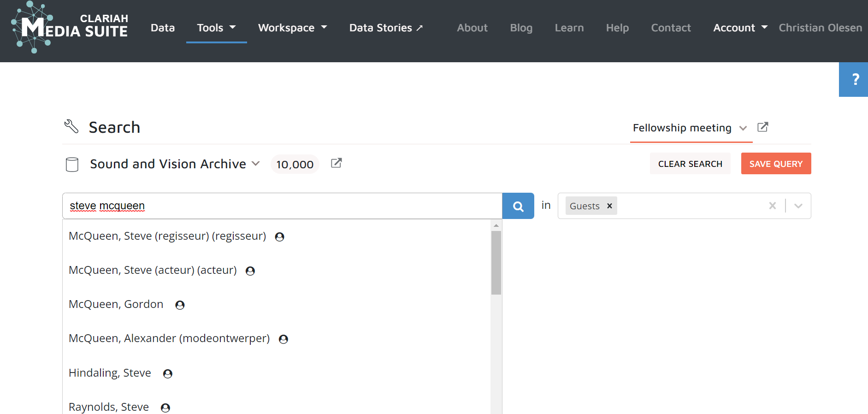Click the magnifying glass search button
Screen dimensions: 868x414
click(518, 206)
